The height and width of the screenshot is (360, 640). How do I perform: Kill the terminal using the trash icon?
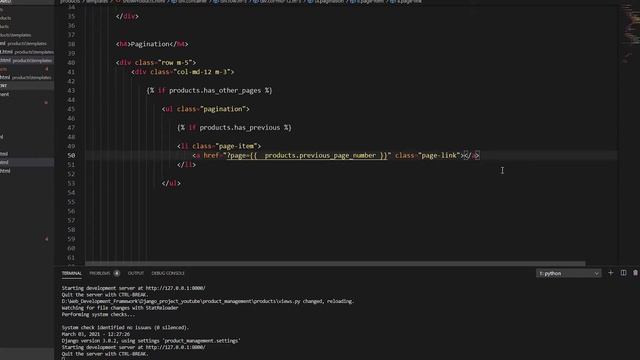(636, 273)
